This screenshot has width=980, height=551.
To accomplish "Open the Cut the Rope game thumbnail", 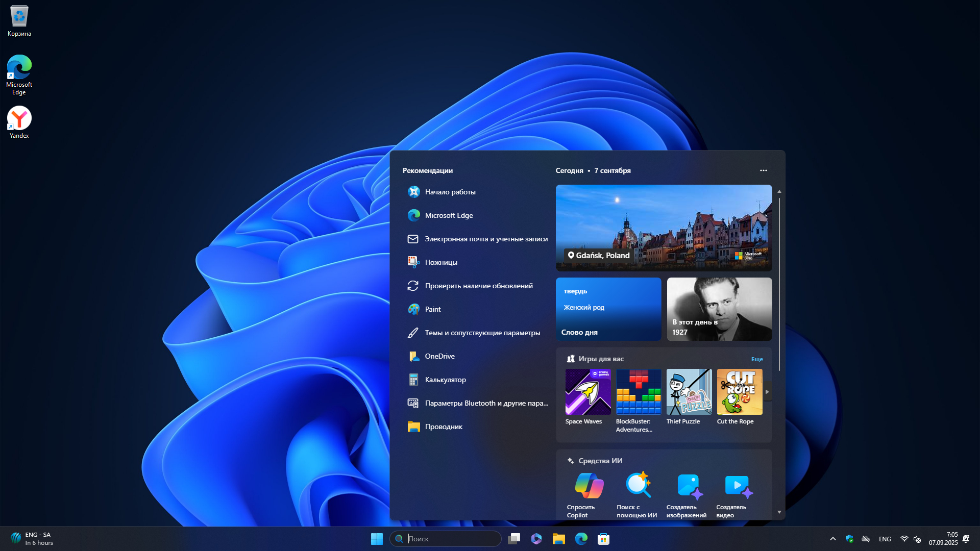I will 739,392.
